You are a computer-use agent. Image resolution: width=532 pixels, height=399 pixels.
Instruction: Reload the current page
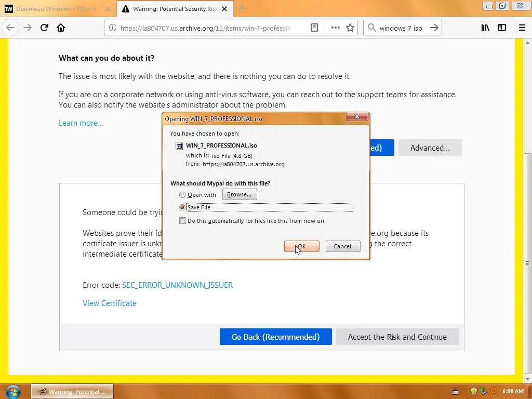tap(44, 28)
